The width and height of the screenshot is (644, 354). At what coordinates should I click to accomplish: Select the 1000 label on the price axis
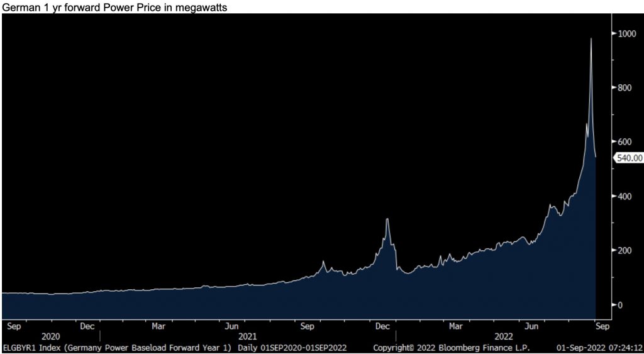625,33
